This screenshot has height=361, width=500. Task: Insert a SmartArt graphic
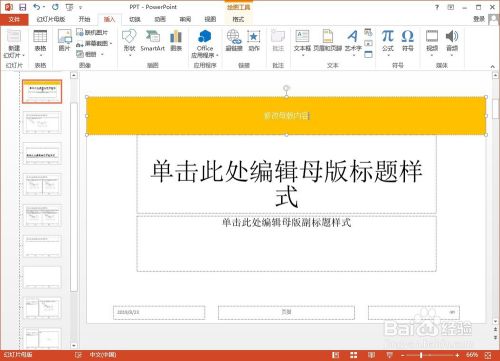[153, 40]
